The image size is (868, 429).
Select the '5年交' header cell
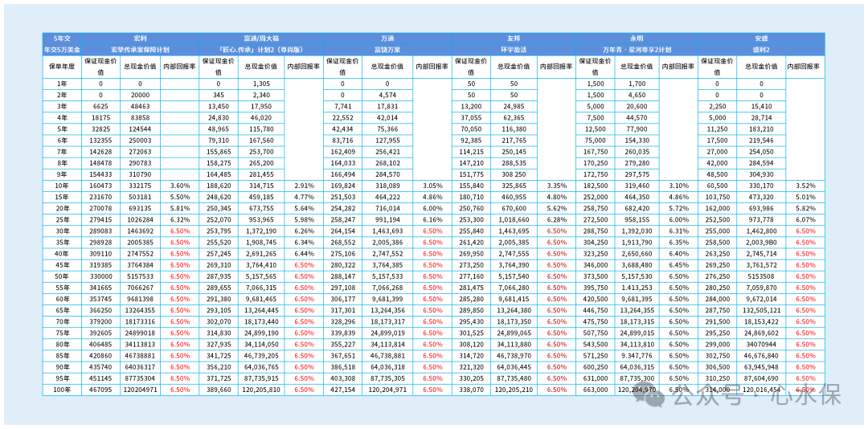click(62, 39)
